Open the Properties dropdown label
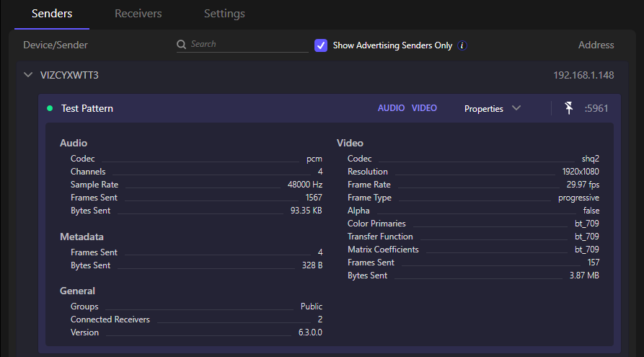 pyautogui.click(x=483, y=109)
